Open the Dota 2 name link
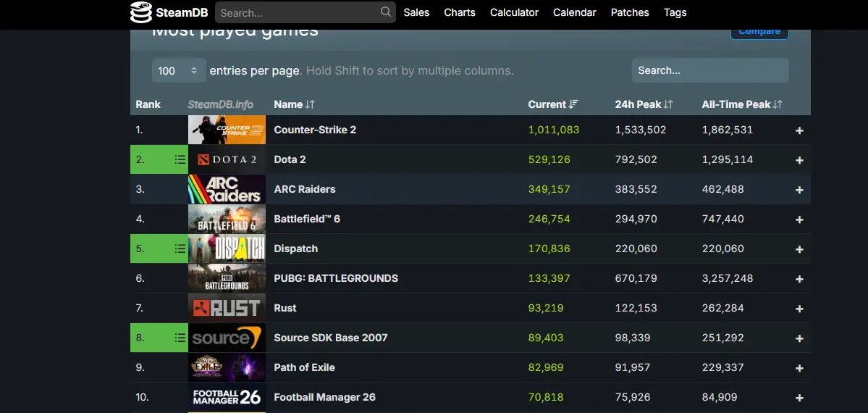The height and width of the screenshot is (413, 868). [290, 159]
